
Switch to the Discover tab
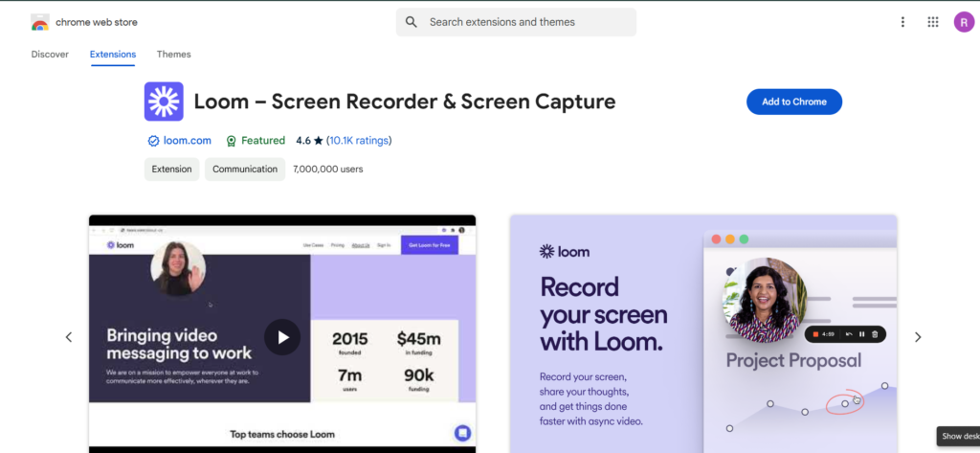point(50,55)
